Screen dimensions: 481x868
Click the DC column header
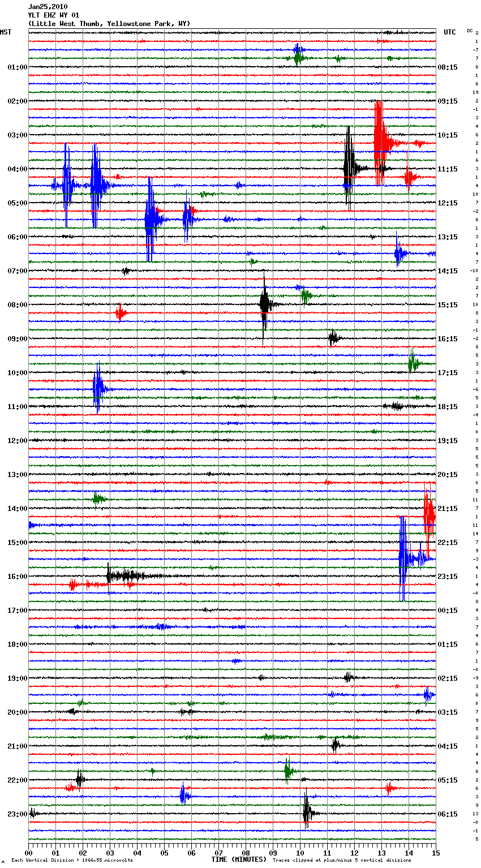point(470,30)
